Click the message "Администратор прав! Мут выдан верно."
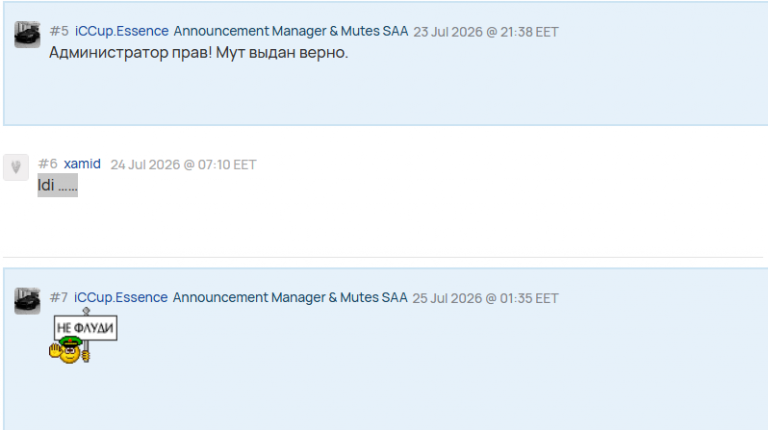The width and height of the screenshot is (768, 430). (x=198, y=52)
